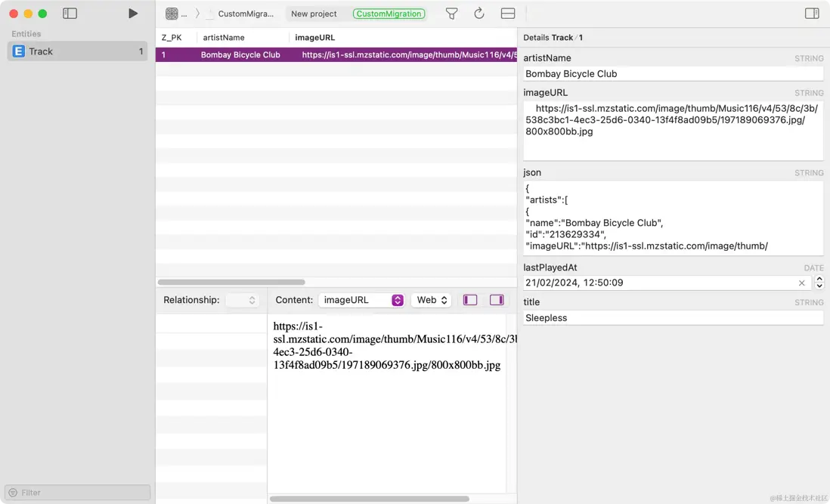This screenshot has width=830, height=504.
Task: Click the filter funnel icon
Action: coord(451,14)
